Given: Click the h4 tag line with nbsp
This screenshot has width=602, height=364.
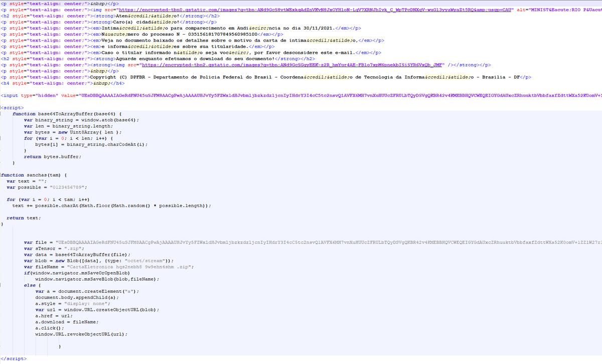Looking at the screenshot, I should click(63, 83).
